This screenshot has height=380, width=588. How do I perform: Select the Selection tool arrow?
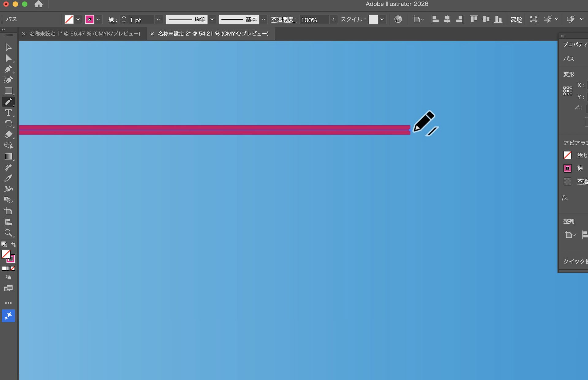click(9, 47)
